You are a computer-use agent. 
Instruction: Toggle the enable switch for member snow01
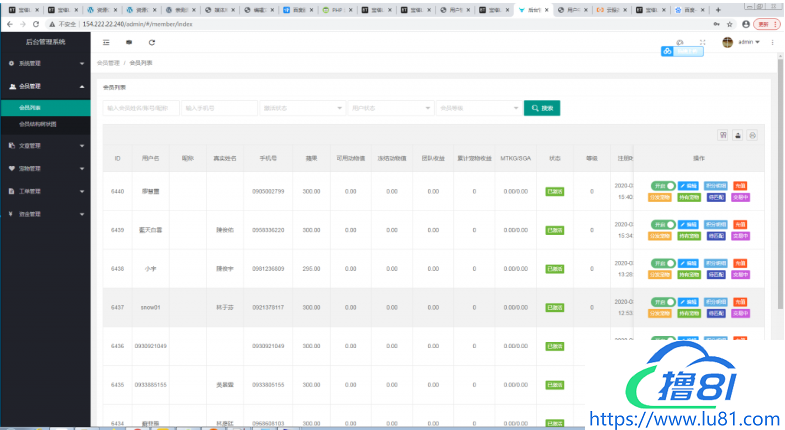pos(661,302)
